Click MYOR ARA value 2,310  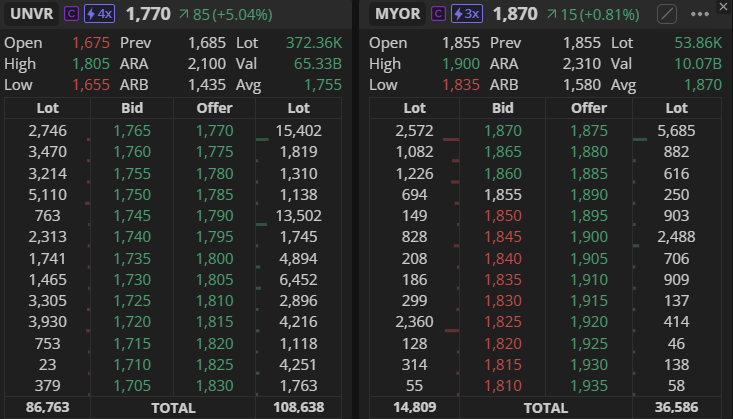[582, 64]
